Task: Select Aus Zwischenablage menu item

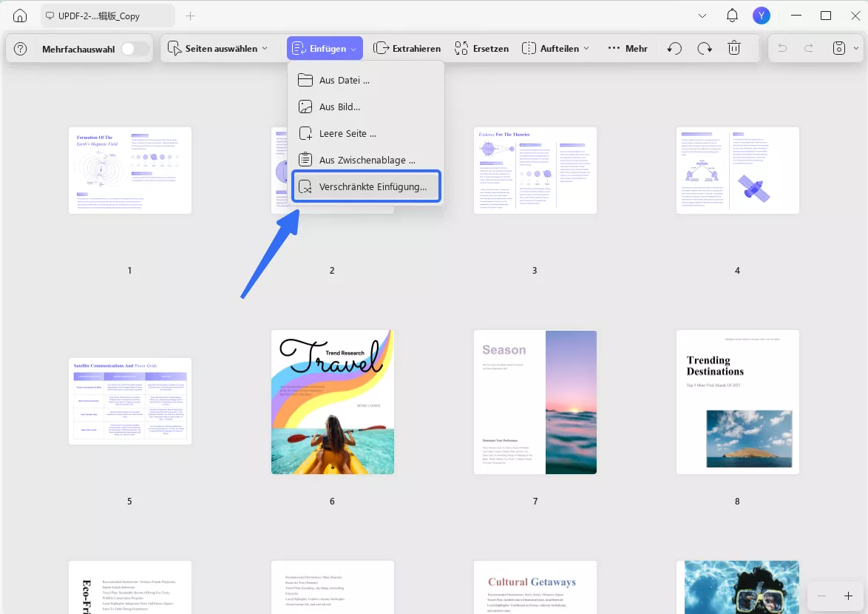Action: pos(366,160)
